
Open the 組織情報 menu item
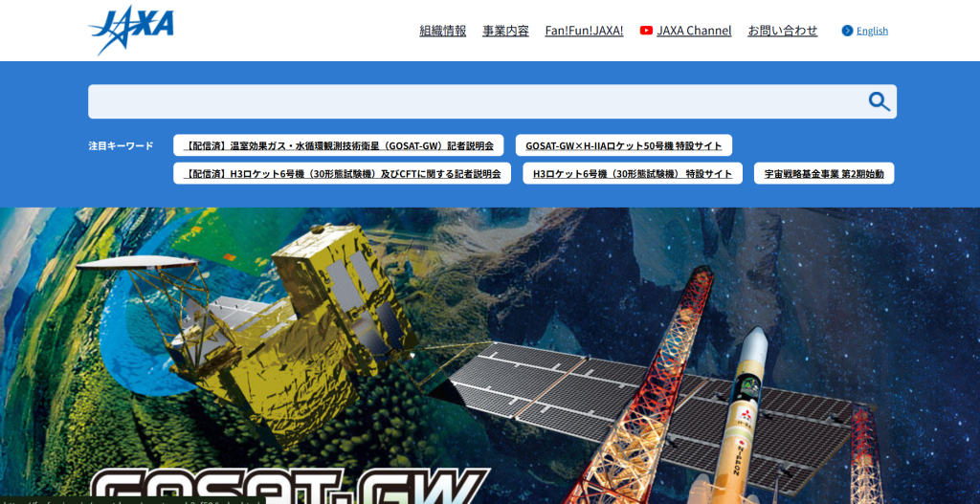(x=443, y=31)
